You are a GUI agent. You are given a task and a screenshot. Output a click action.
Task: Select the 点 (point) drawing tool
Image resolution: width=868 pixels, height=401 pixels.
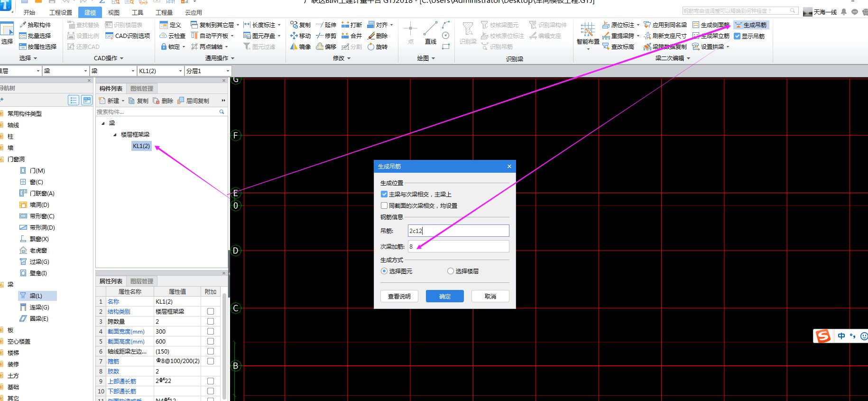tap(410, 33)
